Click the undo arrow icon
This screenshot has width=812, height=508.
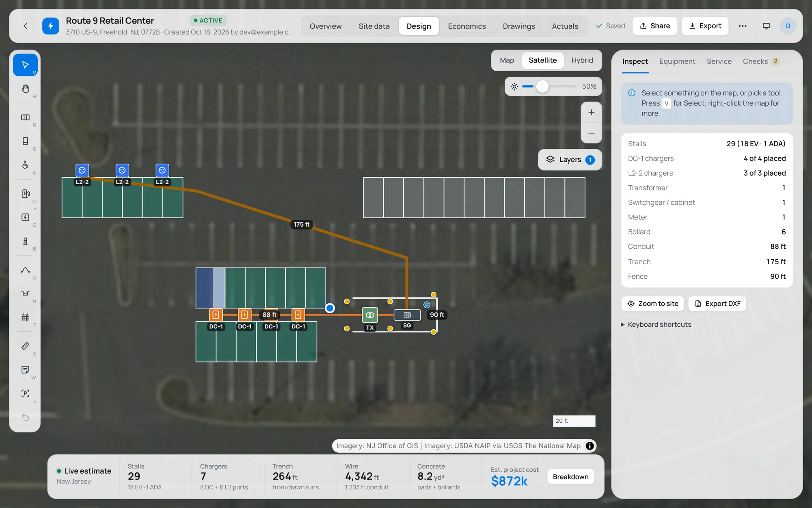[x=25, y=417]
